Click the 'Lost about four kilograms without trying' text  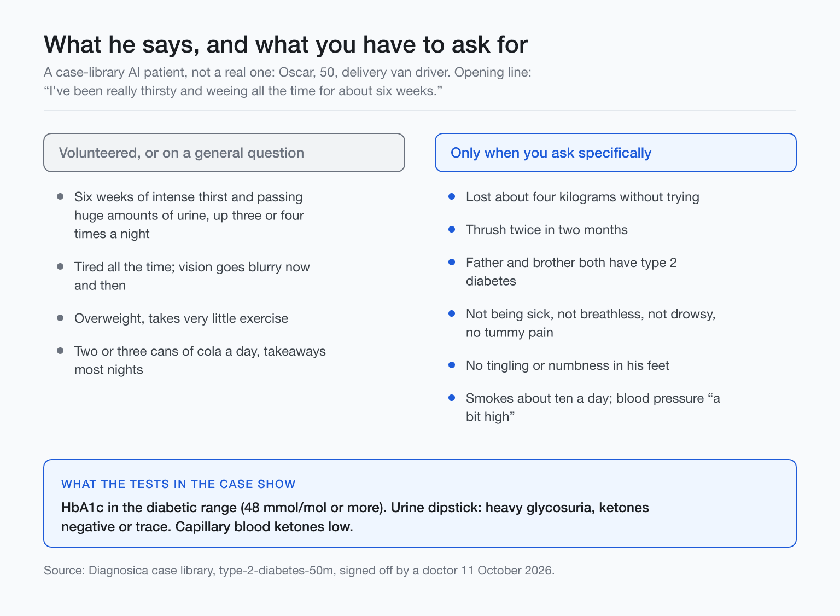(582, 197)
